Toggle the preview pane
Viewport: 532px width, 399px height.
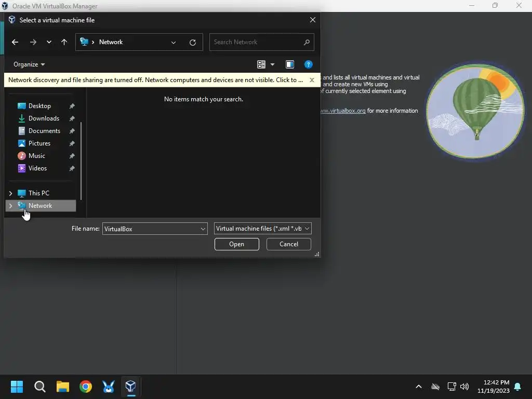tap(290, 64)
